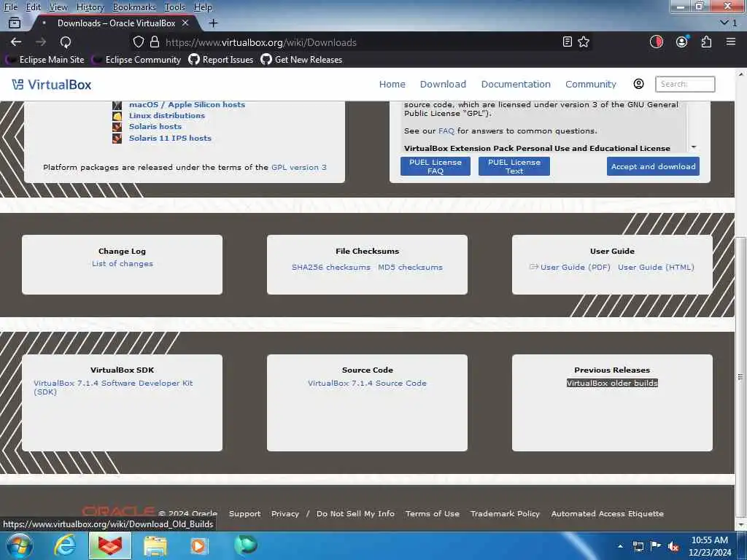Reload the page with the refresh icon

coord(66,42)
